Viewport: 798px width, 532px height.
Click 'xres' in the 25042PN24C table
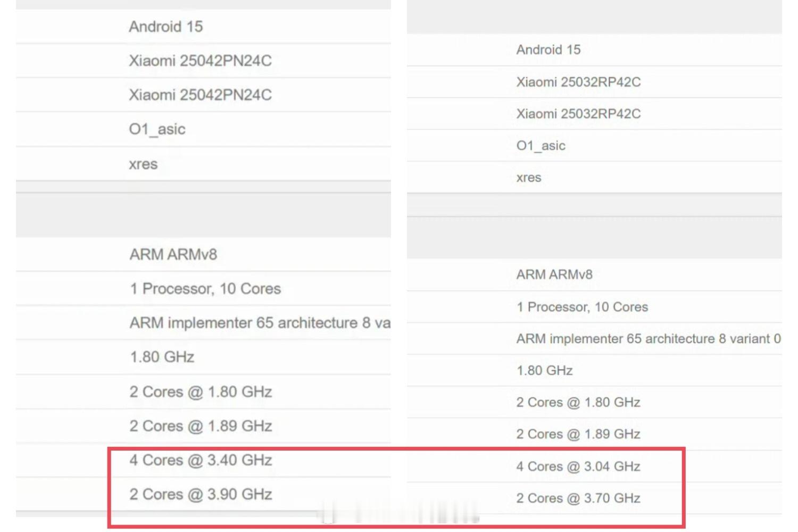[143, 164]
